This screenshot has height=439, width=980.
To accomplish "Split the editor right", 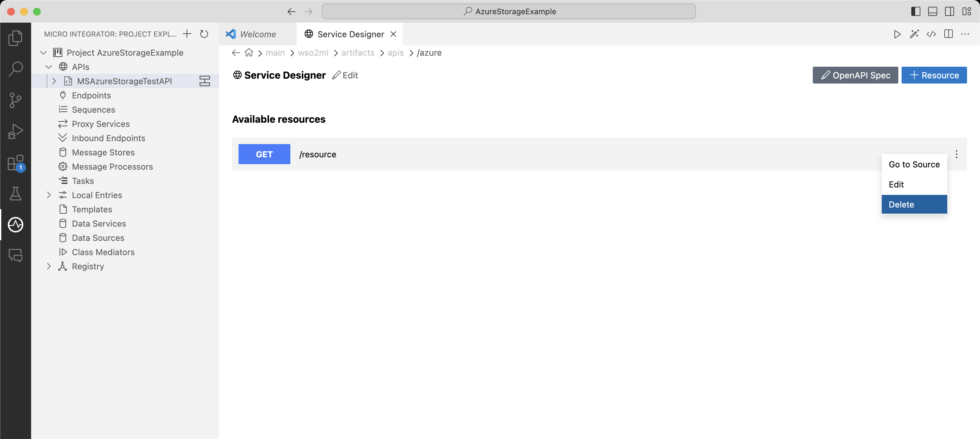I will click(949, 34).
